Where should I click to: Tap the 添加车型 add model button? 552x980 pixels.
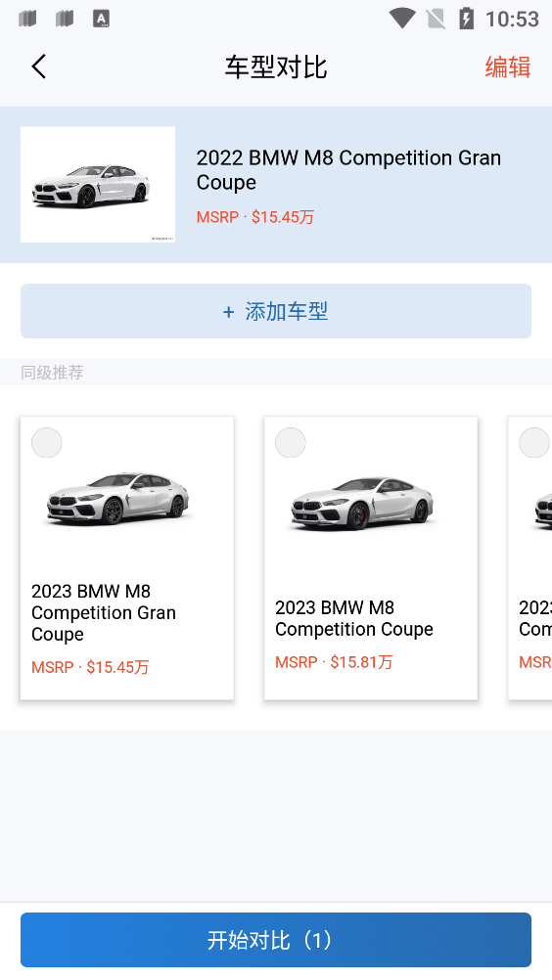[x=276, y=311]
